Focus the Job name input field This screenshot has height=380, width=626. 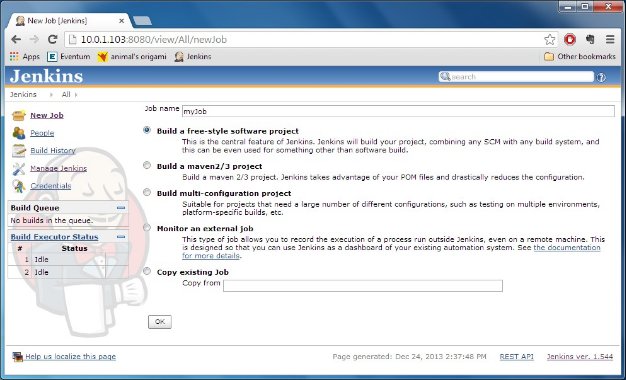[398, 111]
